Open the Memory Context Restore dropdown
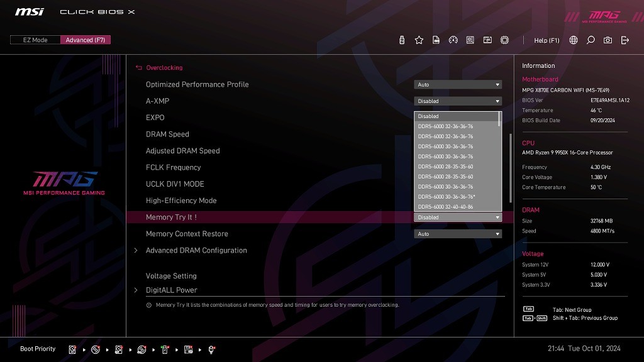The image size is (644, 362). 458,234
